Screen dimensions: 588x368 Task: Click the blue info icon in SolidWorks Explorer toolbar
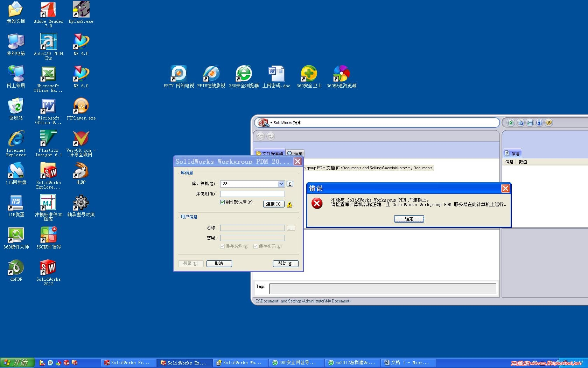point(539,123)
